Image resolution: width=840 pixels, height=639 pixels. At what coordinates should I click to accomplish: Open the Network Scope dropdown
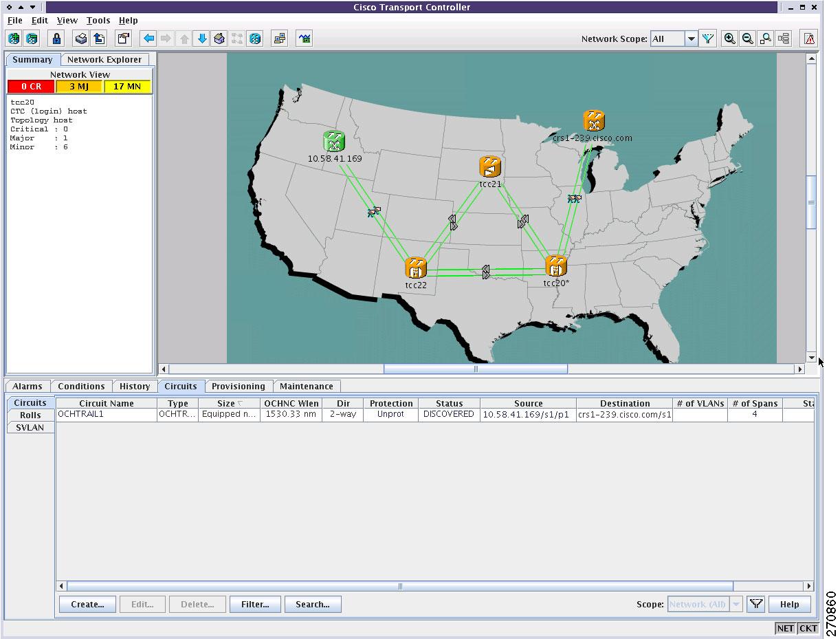692,39
